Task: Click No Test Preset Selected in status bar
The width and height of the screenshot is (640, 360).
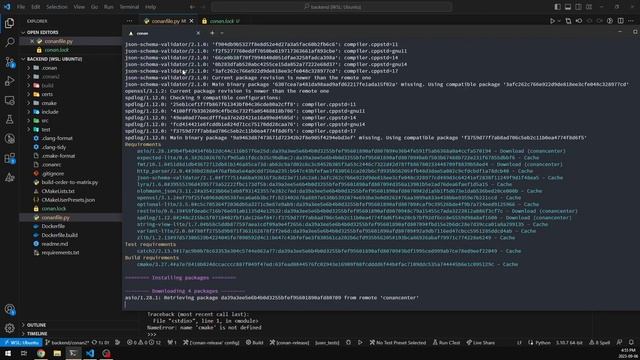Action: coord(398,342)
